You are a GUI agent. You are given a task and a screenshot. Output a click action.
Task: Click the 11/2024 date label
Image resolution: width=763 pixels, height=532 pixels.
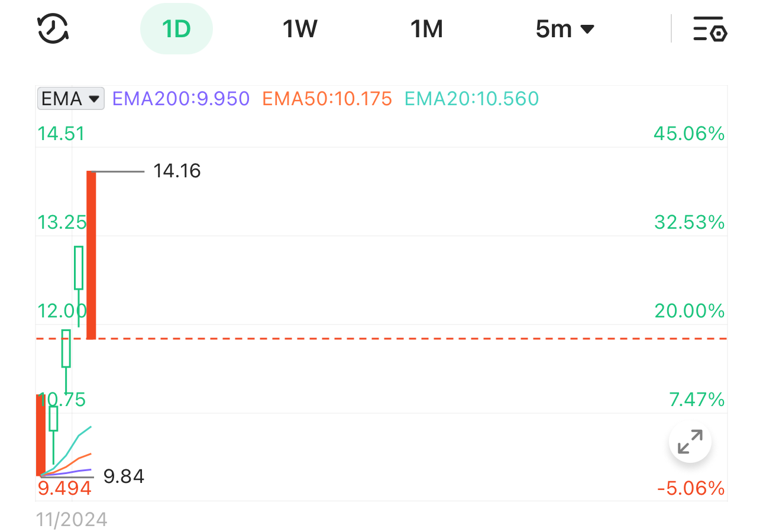click(x=72, y=520)
